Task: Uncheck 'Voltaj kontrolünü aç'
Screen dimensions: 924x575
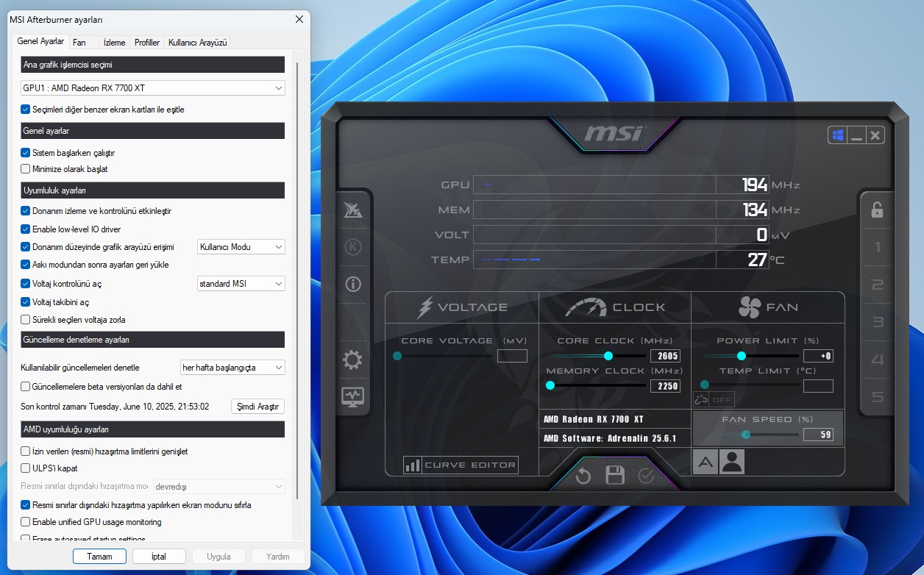Action: [x=26, y=284]
